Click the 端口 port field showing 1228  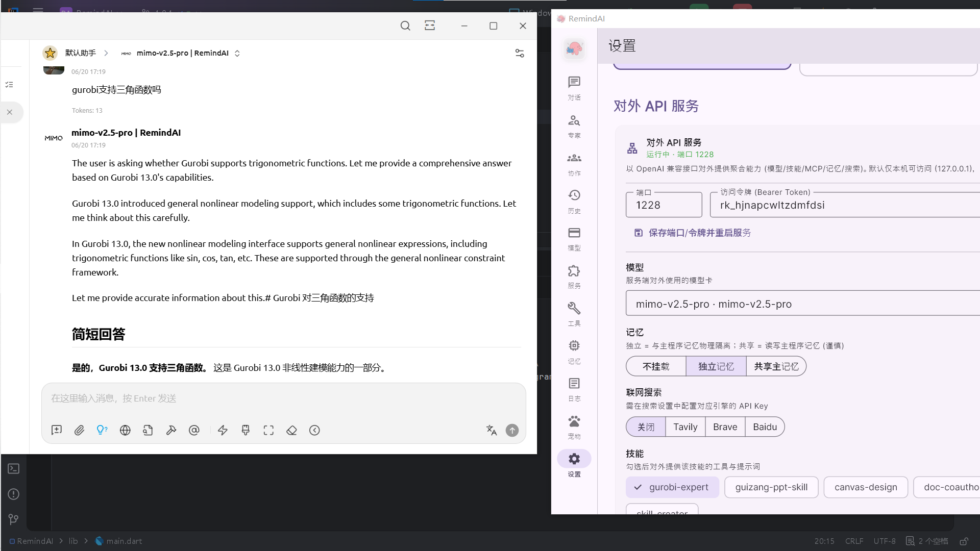664,205
